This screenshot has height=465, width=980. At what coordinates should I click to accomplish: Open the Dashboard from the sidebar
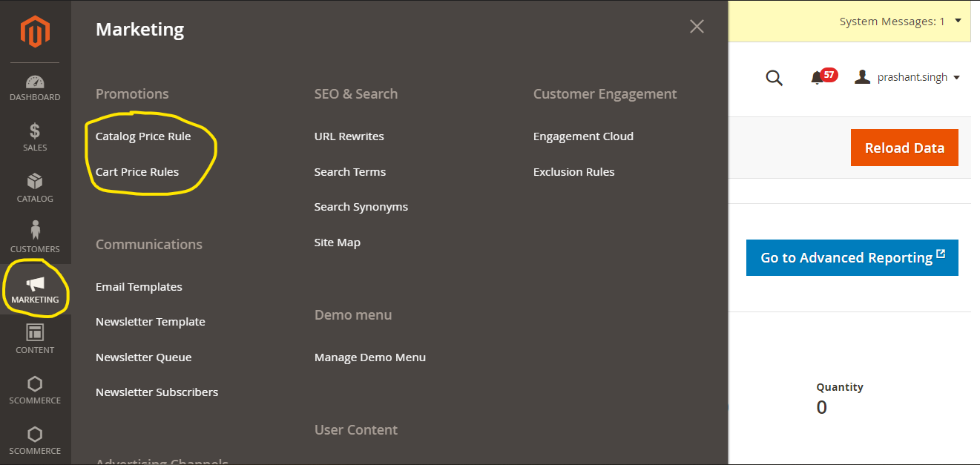(x=35, y=84)
